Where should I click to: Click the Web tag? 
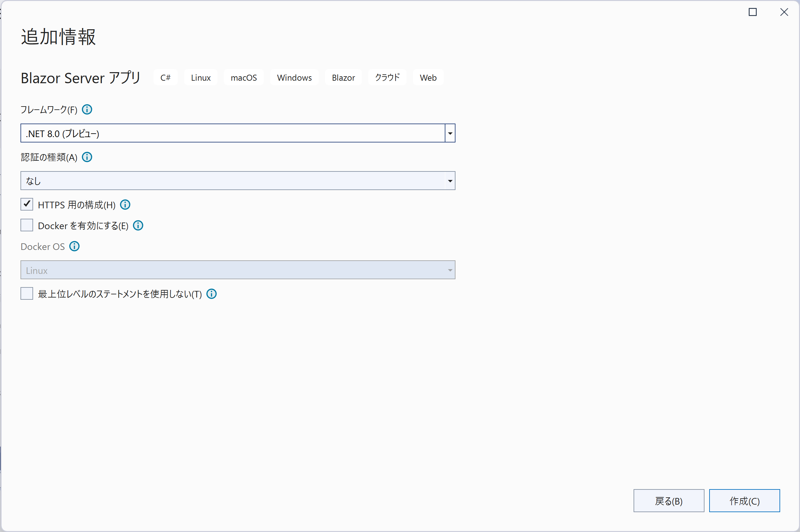coord(428,78)
